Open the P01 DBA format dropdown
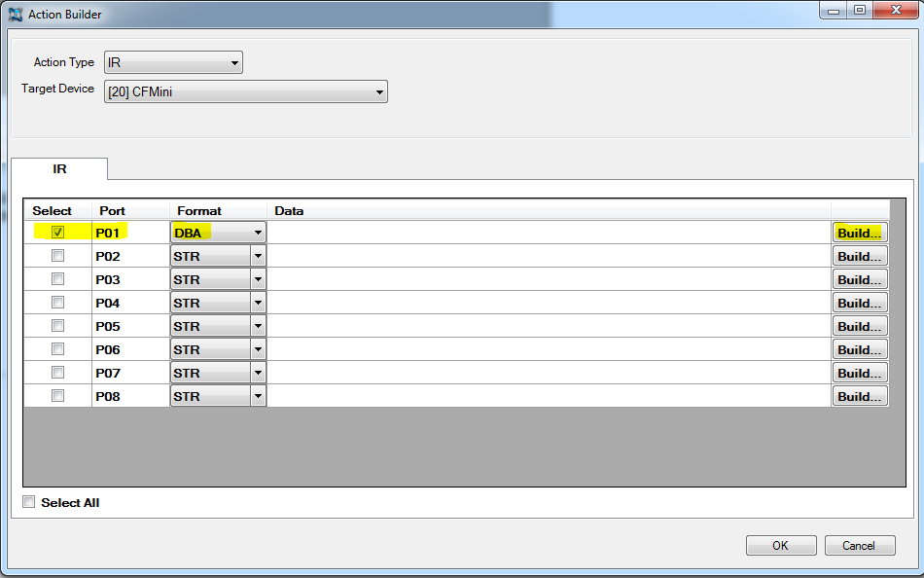924x578 pixels. [x=218, y=233]
